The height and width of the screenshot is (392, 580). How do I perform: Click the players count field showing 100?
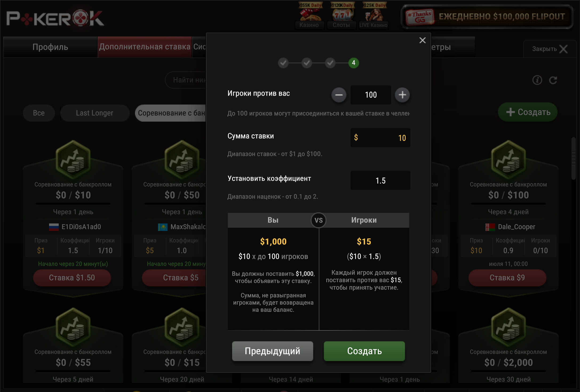click(x=371, y=95)
